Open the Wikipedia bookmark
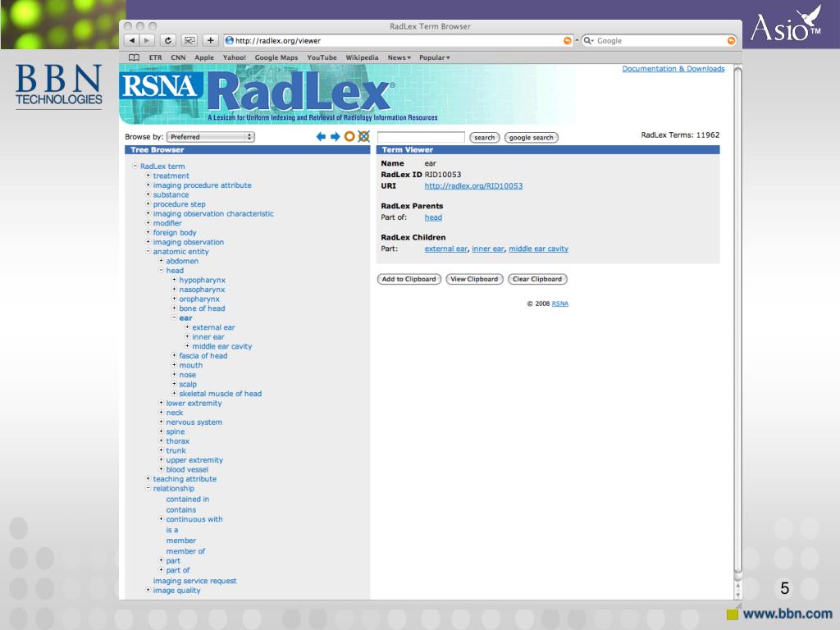Image resolution: width=840 pixels, height=630 pixels. (x=362, y=57)
